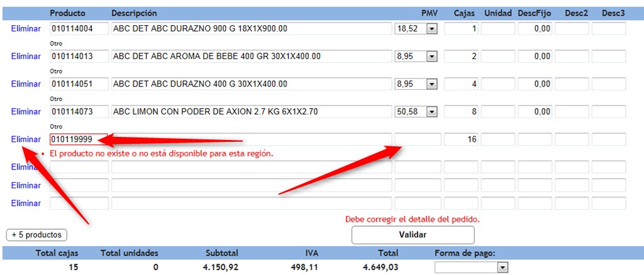644x275 pixels.
Task: Click DescFijo field of the 010114051 row
Action: 535,84
